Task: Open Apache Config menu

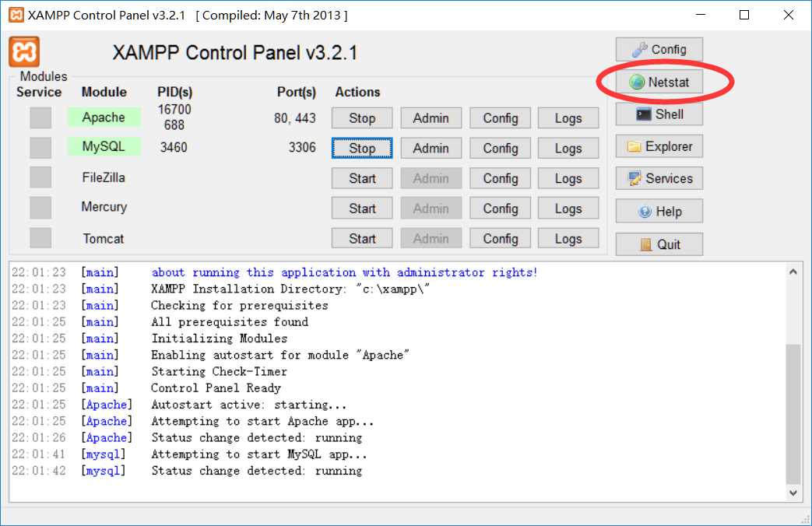Action: 501,118
